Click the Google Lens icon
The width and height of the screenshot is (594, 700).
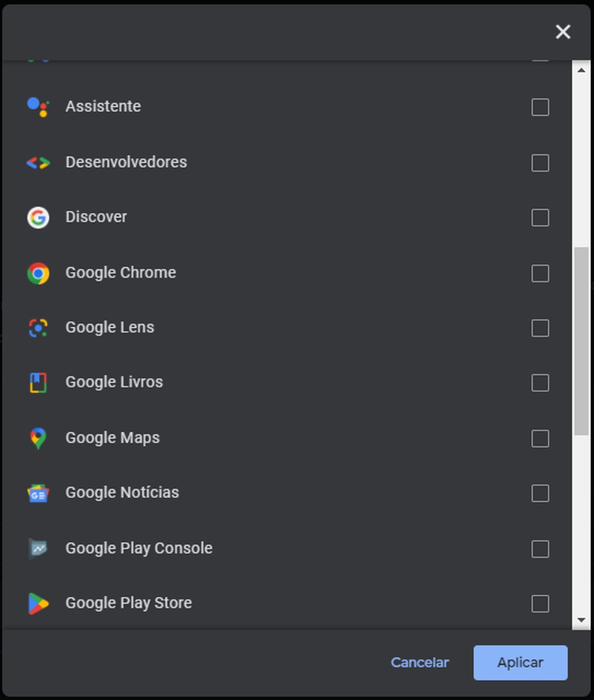coord(38,328)
